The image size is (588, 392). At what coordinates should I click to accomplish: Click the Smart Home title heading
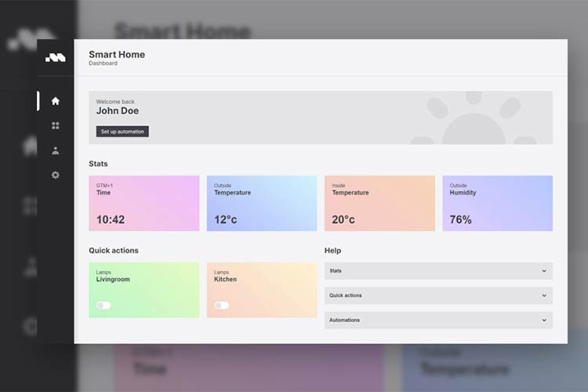117,54
